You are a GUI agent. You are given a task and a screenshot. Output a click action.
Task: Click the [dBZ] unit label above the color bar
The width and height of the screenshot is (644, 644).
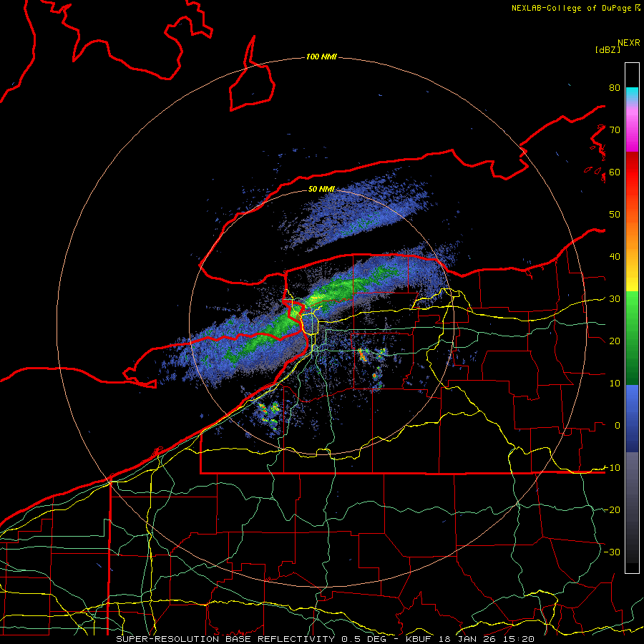(608, 49)
